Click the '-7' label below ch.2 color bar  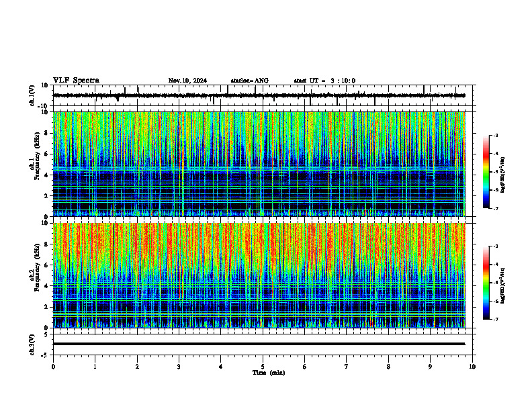495,320
